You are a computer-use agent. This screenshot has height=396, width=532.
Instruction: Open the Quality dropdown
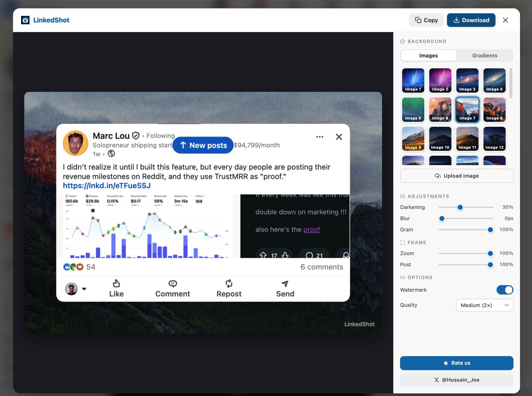pos(484,305)
